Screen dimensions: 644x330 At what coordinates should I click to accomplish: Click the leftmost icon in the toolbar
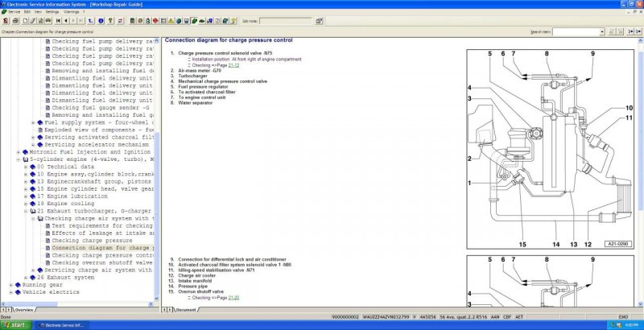[x=6, y=21]
